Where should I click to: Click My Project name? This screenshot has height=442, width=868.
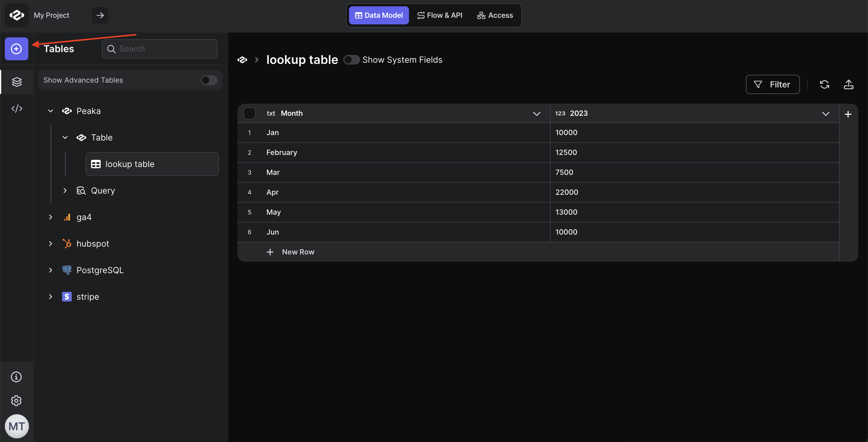pyautogui.click(x=52, y=15)
